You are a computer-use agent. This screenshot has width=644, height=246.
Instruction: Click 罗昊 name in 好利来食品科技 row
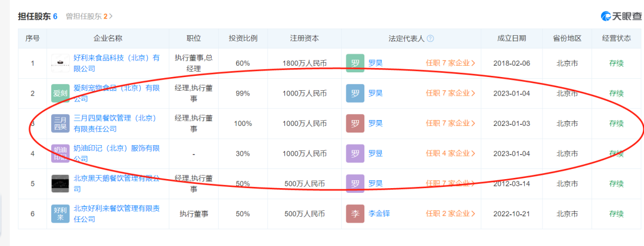(376, 63)
